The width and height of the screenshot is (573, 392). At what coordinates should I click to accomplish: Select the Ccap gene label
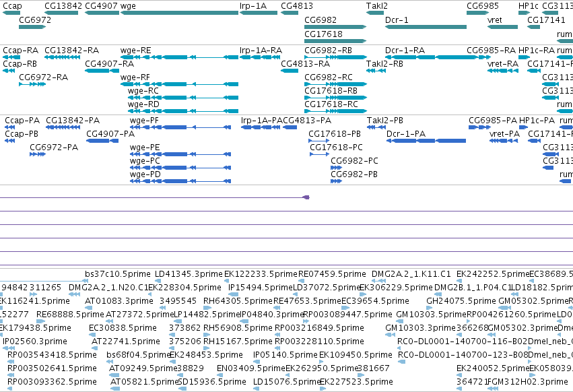click(x=12, y=6)
